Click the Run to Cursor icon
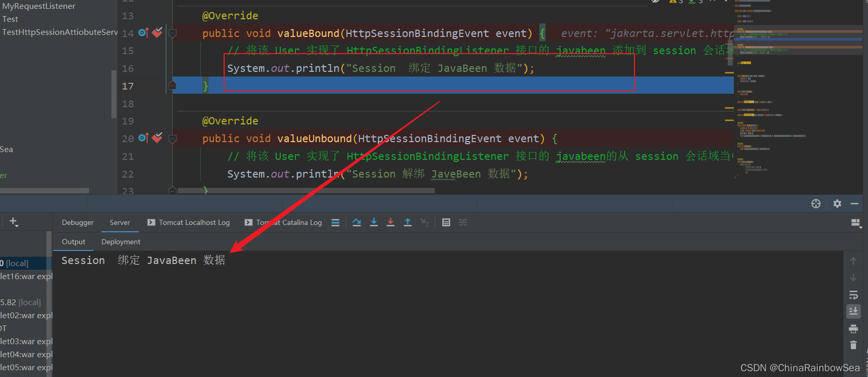868x377 pixels. [425, 222]
